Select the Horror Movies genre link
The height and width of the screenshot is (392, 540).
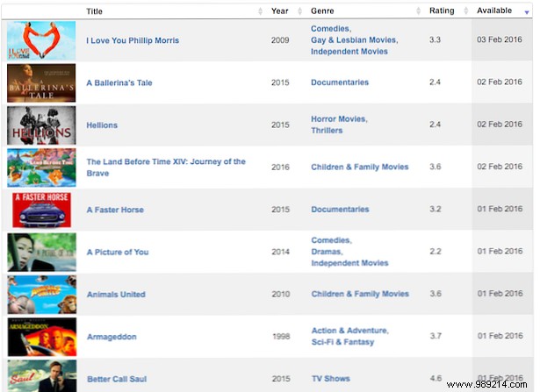pyautogui.click(x=339, y=119)
